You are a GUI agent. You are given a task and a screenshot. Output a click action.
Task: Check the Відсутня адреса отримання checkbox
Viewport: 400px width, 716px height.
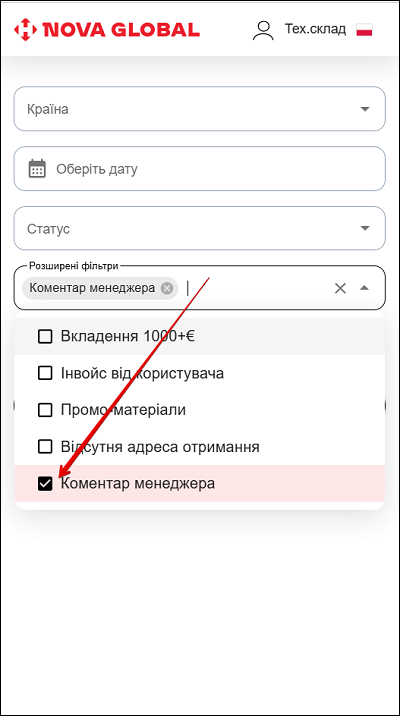(45, 447)
